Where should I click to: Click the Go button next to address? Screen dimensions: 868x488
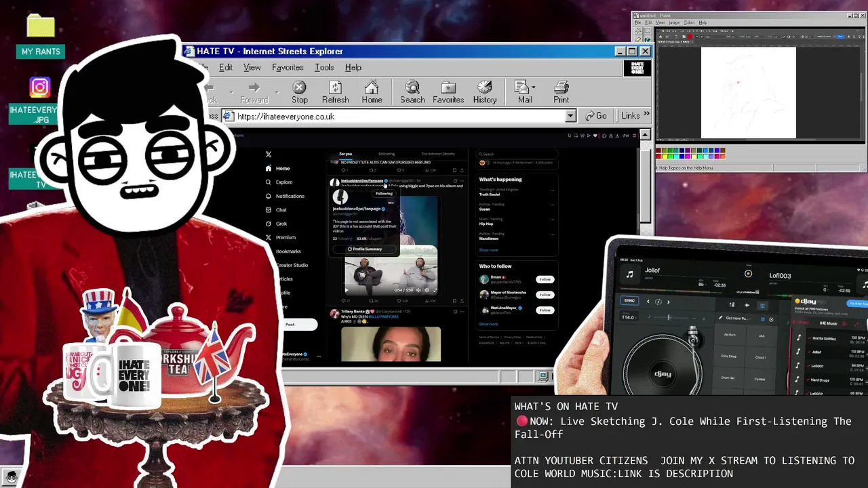(596, 116)
